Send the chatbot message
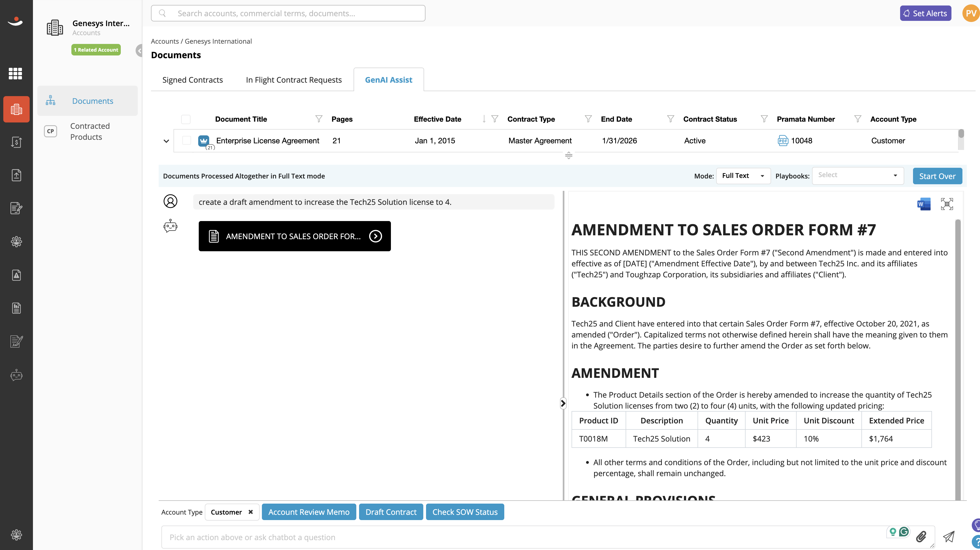Screen dimensions: 980x550 click(x=949, y=537)
